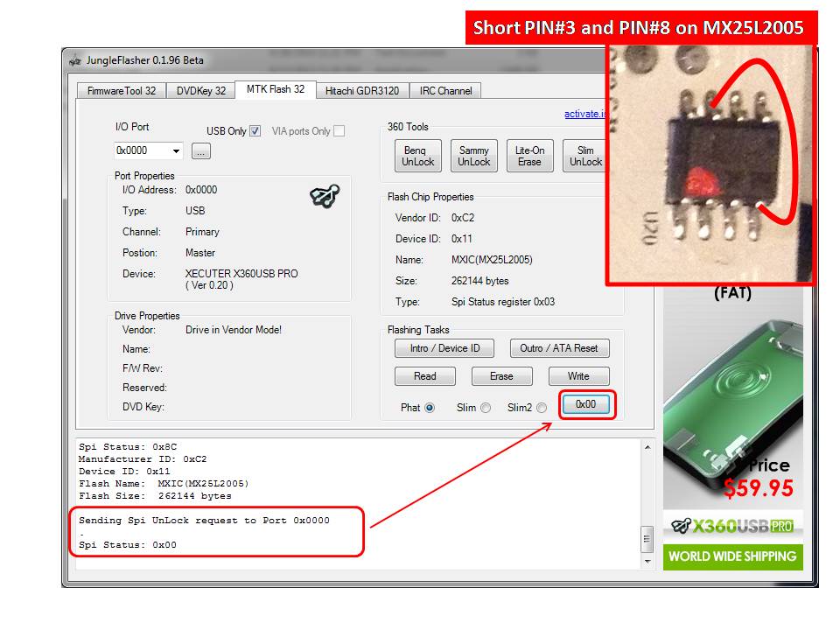Click the Erase flashing task button
840x630 pixels.
[501, 376]
